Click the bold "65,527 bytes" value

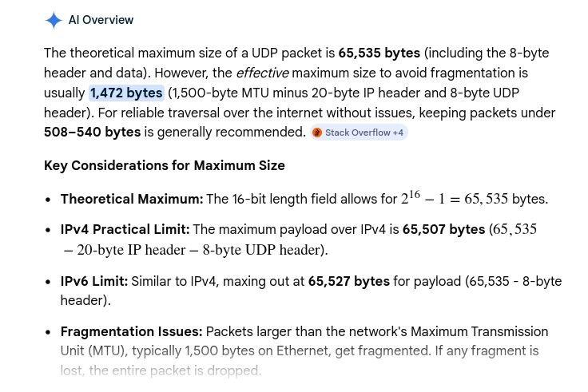coord(348,281)
